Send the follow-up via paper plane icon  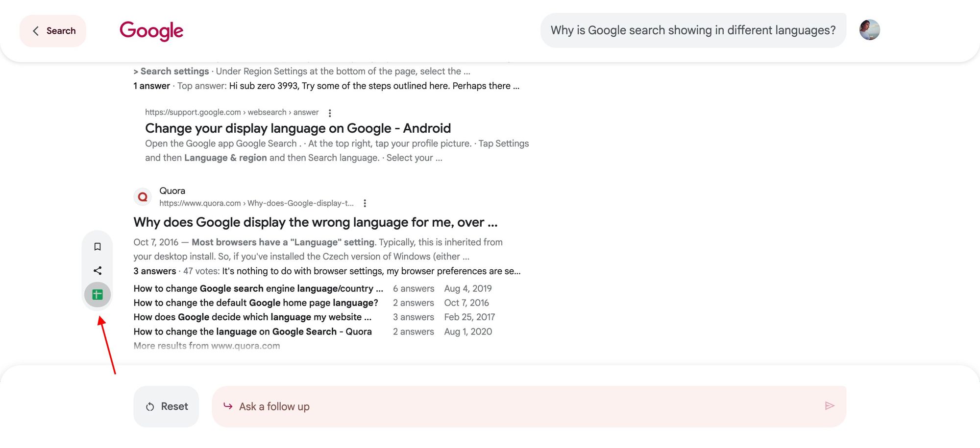[830, 406]
